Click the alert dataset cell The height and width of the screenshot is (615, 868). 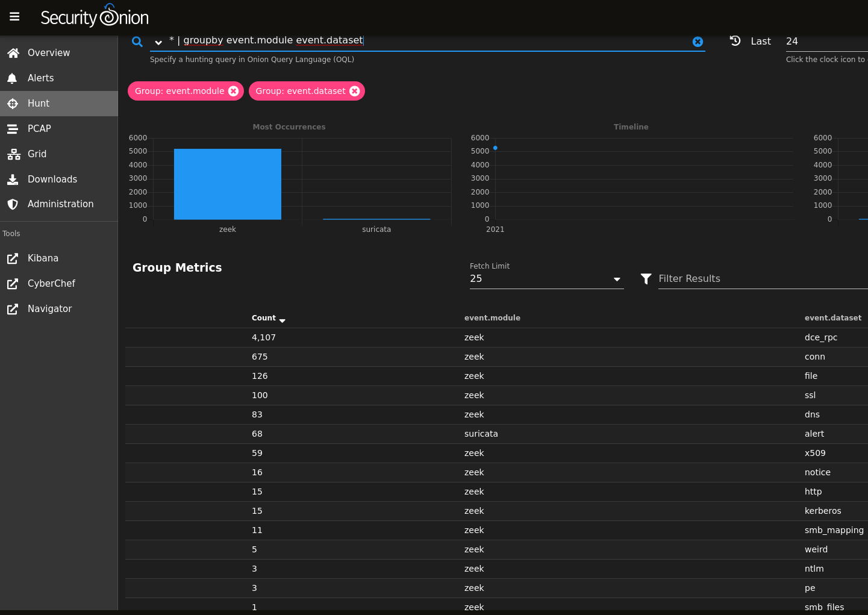[x=814, y=434]
